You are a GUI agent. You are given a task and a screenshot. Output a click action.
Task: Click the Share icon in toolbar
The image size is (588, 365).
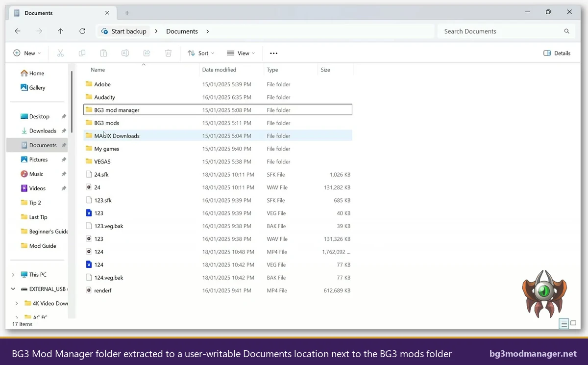click(147, 53)
